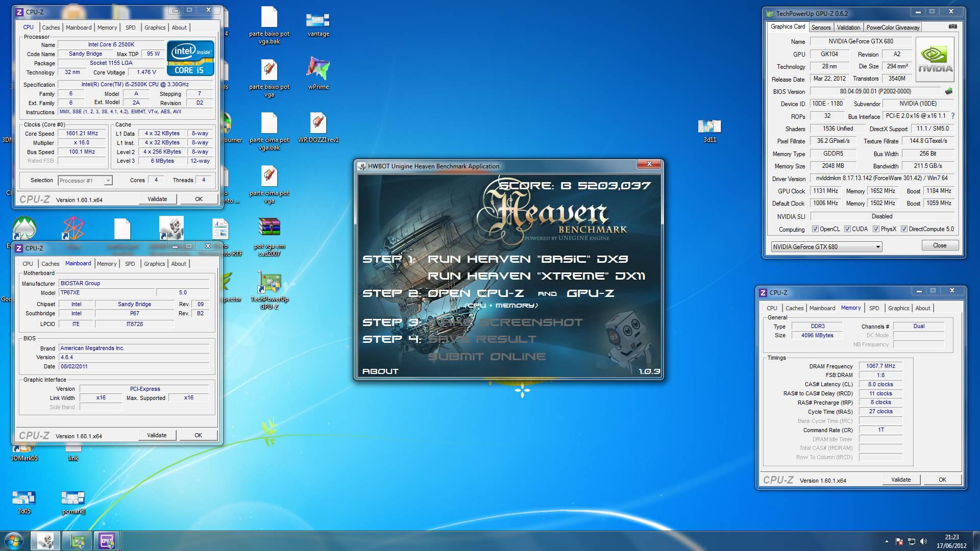Viewport: 980px width, 551px height.
Task: Open the 'parte baixo pot vga.bak' desktop file
Action: [269, 26]
